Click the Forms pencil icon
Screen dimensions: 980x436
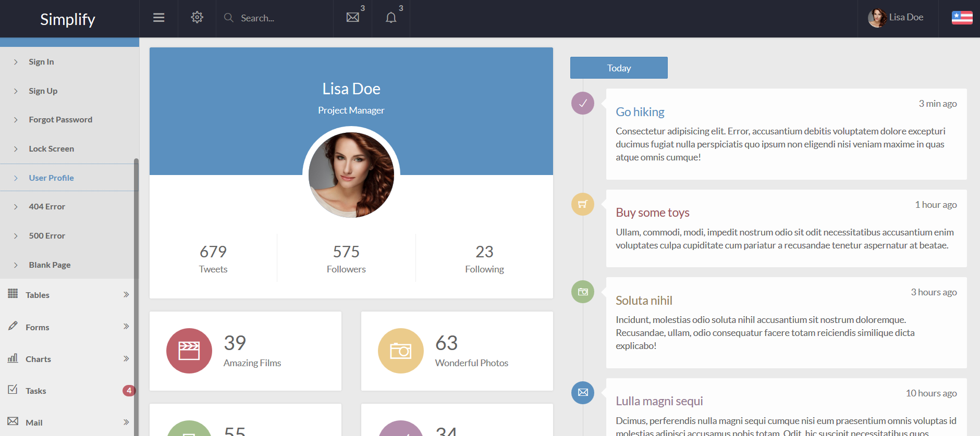pyautogui.click(x=13, y=326)
